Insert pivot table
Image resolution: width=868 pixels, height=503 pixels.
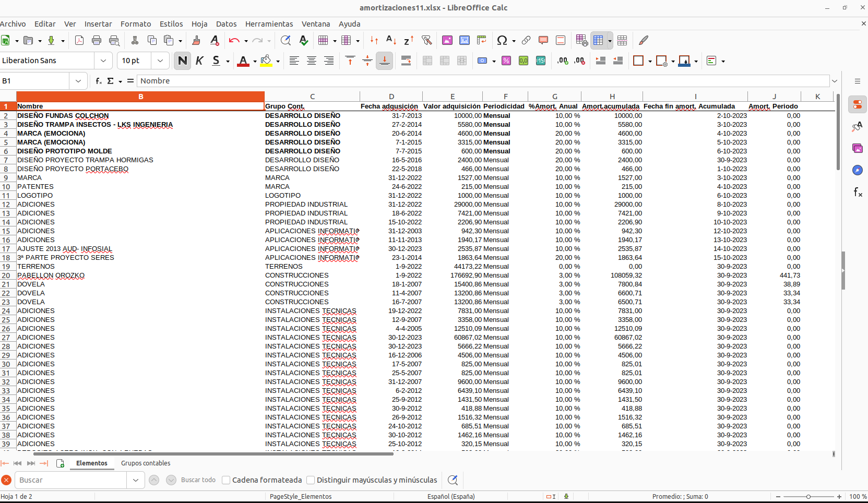coord(482,40)
